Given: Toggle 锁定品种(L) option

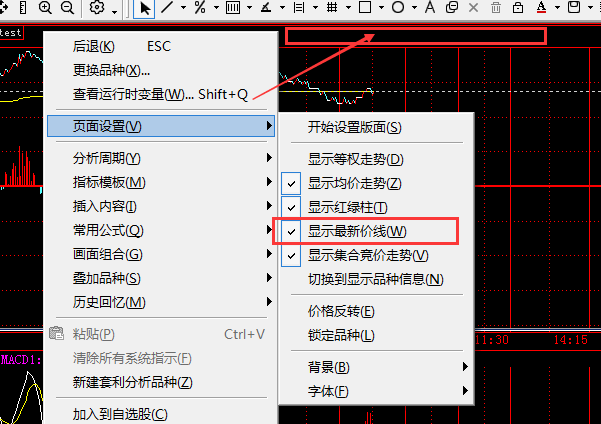Looking at the screenshot, I should [x=377, y=335].
